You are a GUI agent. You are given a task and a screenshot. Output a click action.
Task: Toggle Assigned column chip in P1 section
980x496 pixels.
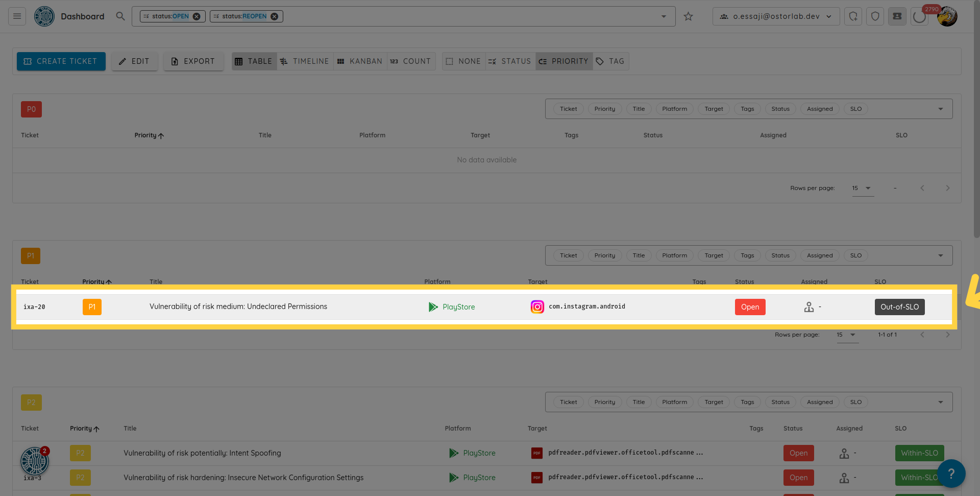click(x=820, y=255)
